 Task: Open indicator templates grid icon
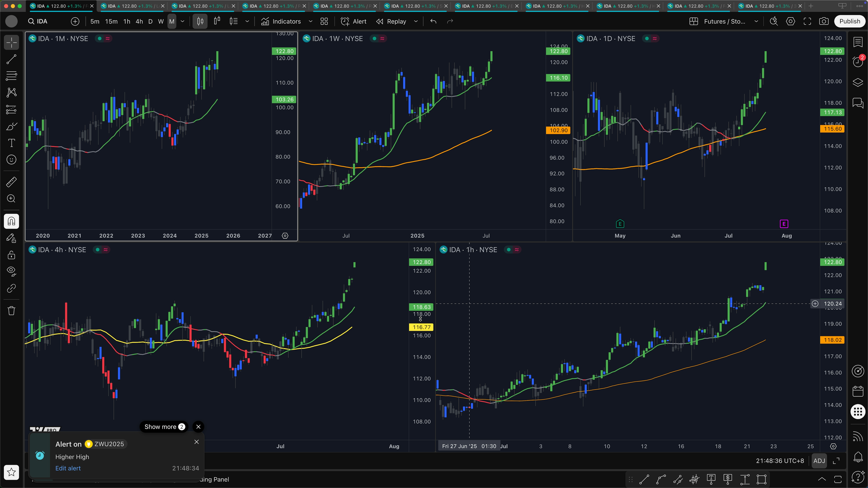[x=324, y=21]
